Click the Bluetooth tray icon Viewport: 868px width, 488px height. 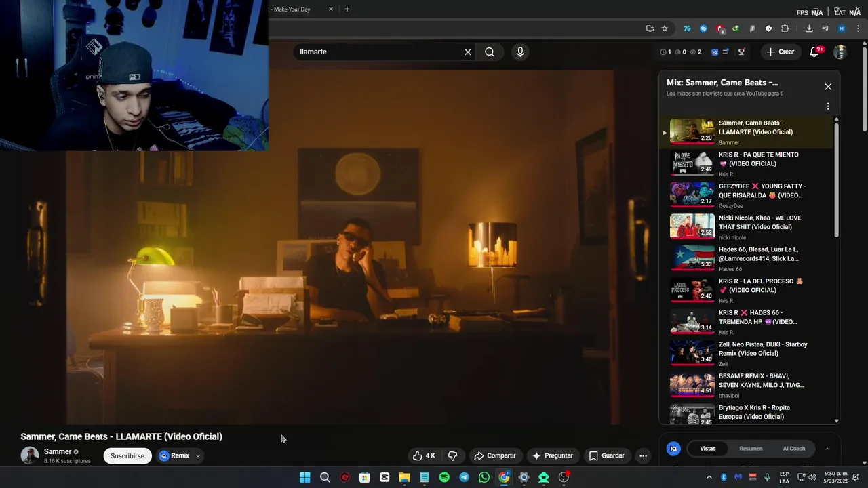(x=724, y=477)
